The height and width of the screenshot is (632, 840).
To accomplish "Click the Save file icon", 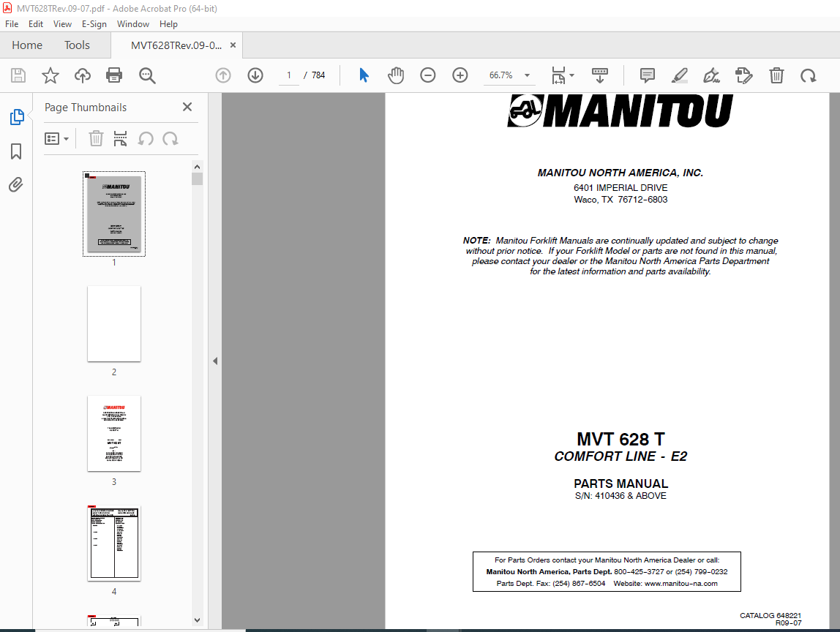I will pos(18,75).
